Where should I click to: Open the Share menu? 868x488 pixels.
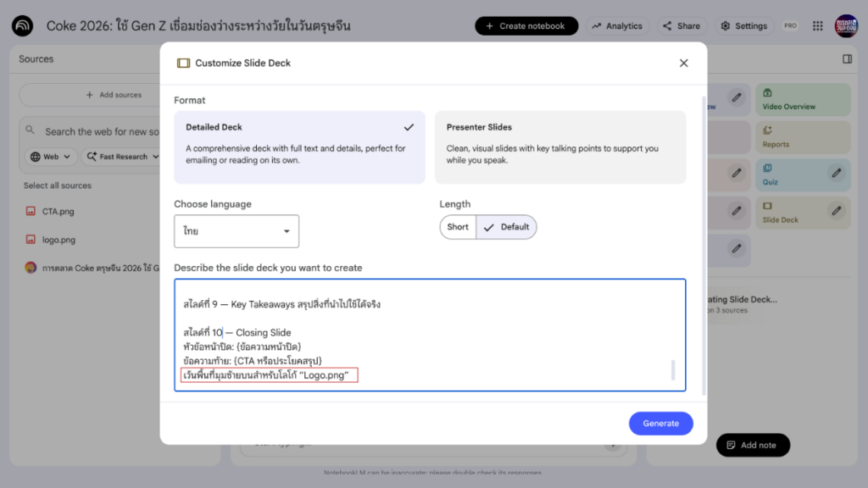click(x=682, y=25)
